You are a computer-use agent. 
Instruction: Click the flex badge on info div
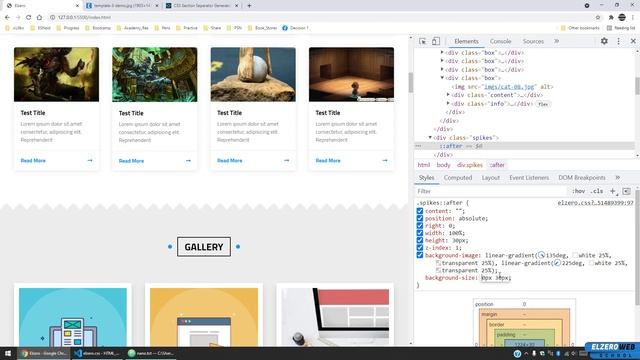tap(543, 104)
